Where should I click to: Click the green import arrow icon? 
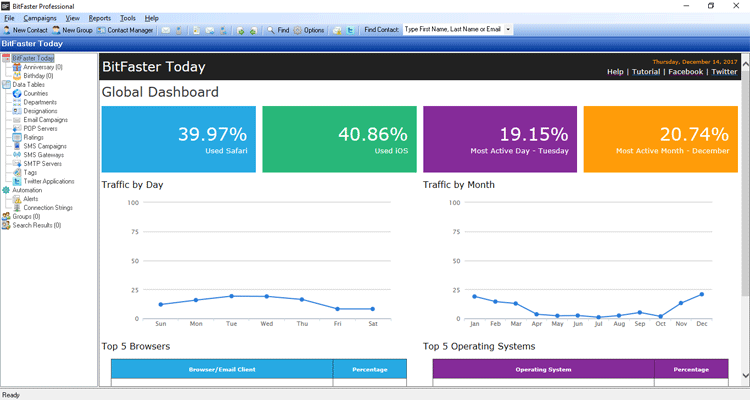point(241,30)
